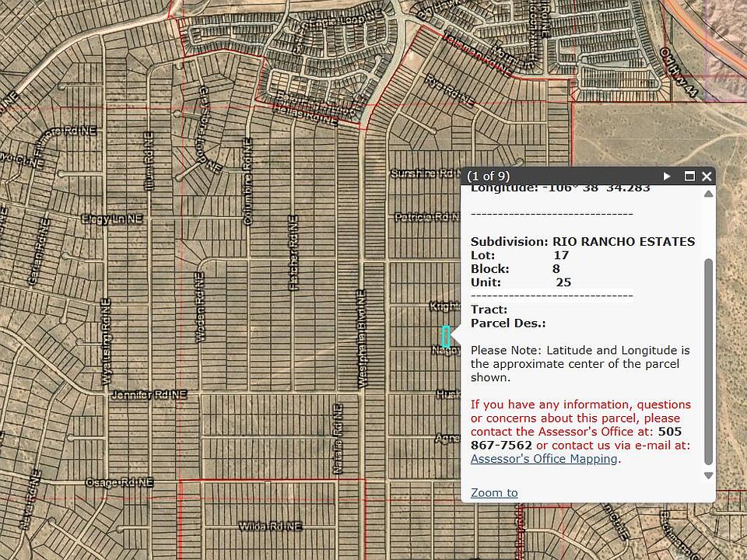Screen dimensions: 747x560
Task: Click the Osage Rd NE street label
Action: pyautogui.click(x=120, y=482)
